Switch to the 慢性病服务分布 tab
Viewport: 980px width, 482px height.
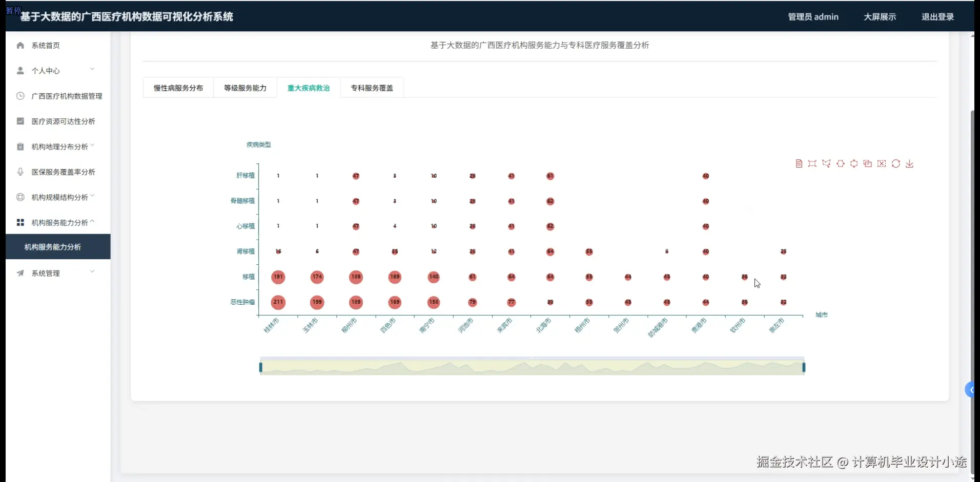point(178,88)
